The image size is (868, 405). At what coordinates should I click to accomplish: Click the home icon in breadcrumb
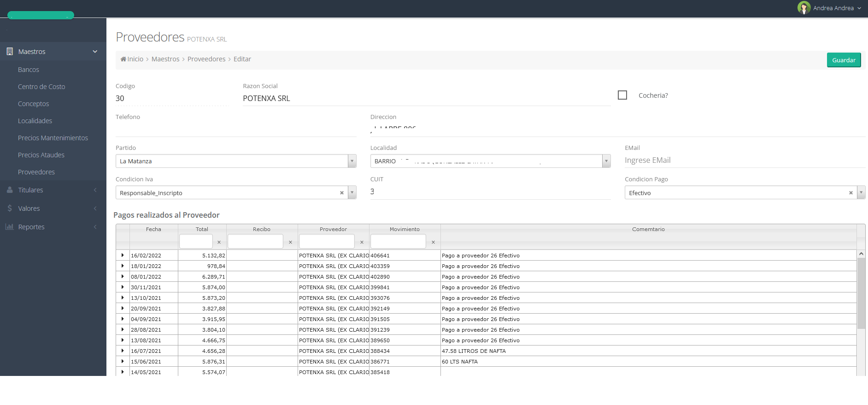pos(123,59)
